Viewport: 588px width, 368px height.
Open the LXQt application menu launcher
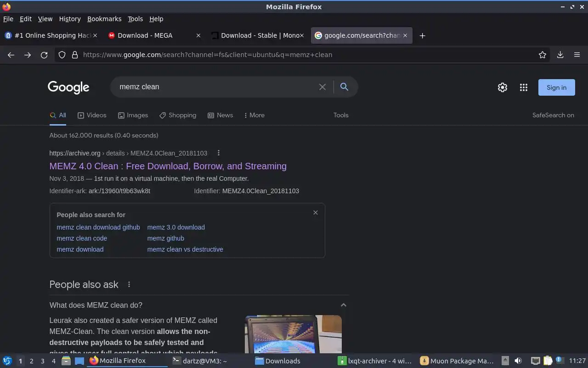(7, 361)
